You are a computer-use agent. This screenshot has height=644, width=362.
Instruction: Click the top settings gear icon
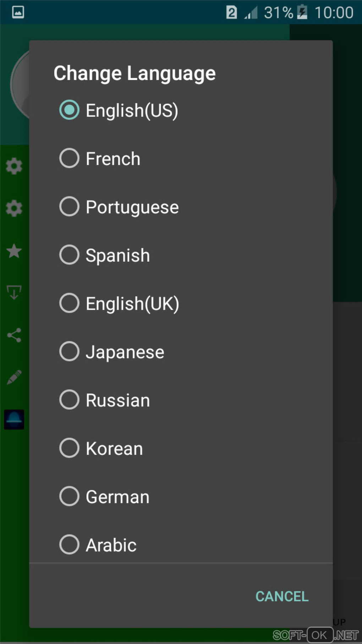tap(14, 166)
